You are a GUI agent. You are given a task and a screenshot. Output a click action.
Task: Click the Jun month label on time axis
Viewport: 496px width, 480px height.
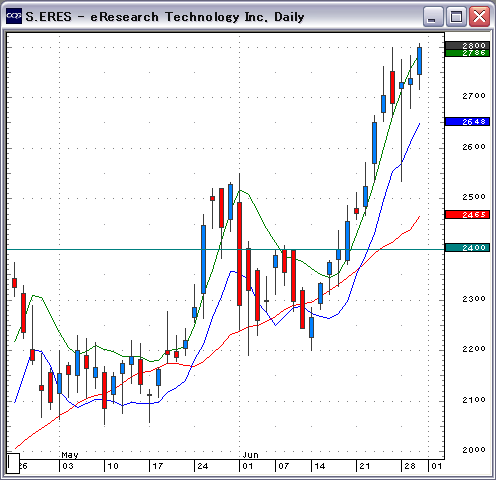click(251, 455)
